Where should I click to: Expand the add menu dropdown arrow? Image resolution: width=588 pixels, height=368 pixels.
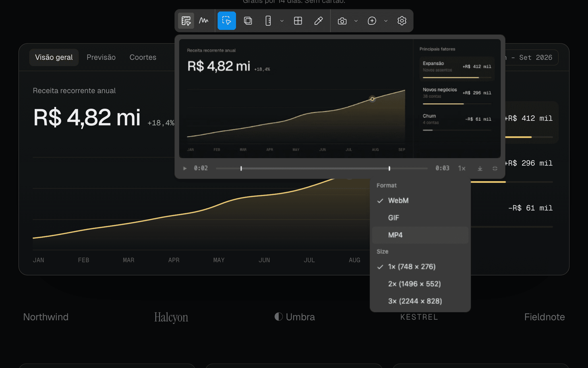pos(386,21)
